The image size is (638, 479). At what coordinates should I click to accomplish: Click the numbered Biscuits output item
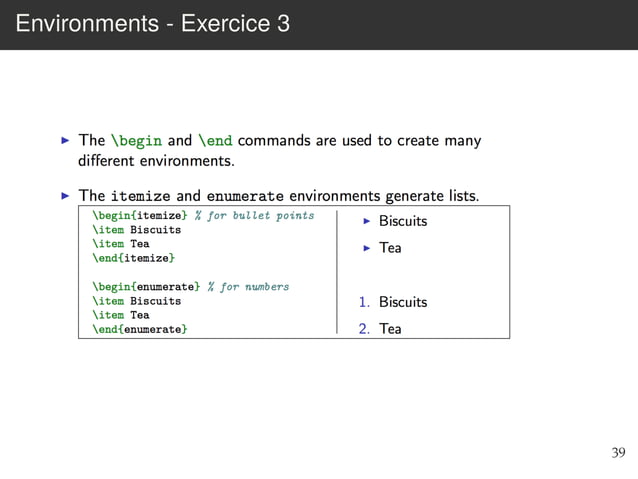(403, 302)
